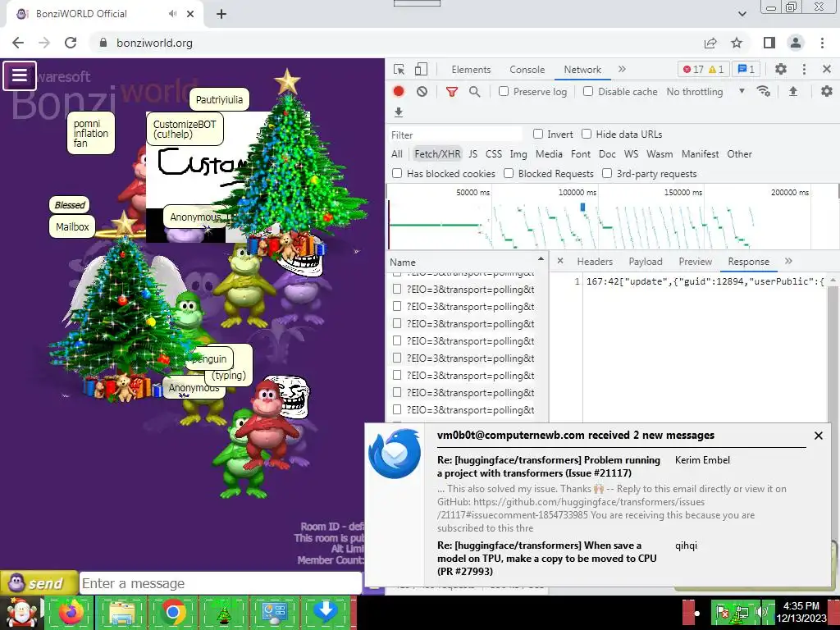Open Firefox from the taskbar
Viewport: 840px width, 630px height.
point(71,612)
